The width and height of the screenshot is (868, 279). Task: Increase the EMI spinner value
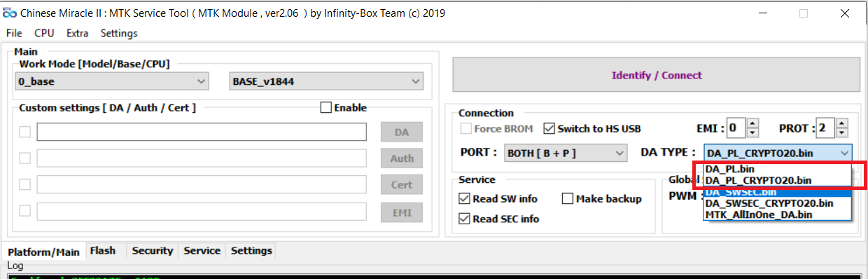[752, 123]
